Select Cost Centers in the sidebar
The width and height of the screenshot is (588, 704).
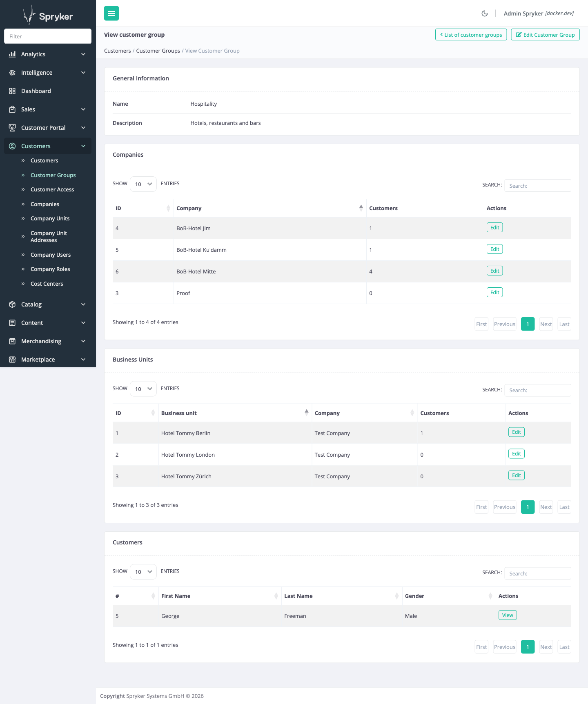[x=47, y=284]
